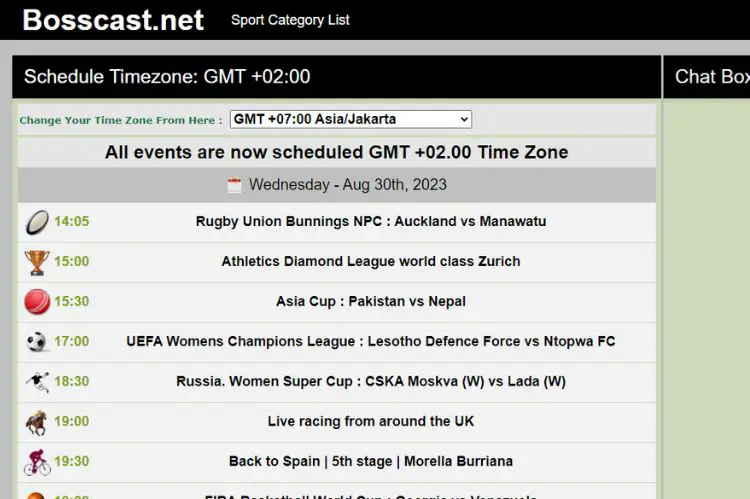
Task: Click the 15:30 time label
Action: point(71,301)
